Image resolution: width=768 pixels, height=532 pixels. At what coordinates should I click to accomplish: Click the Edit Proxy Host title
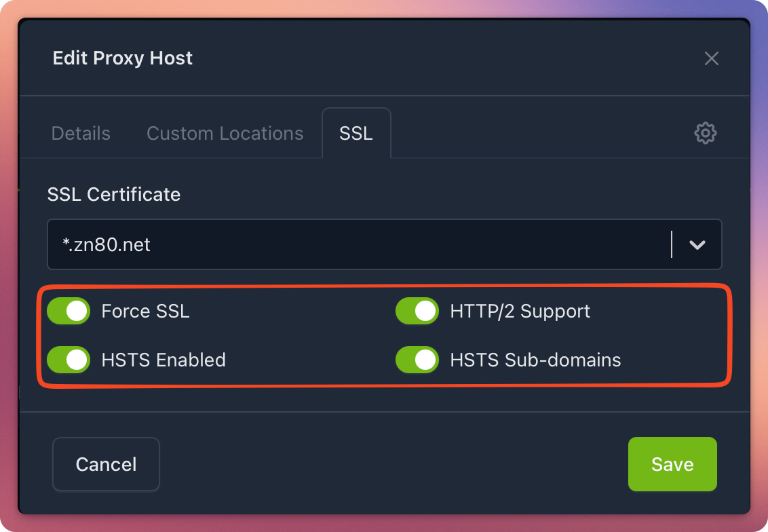pos(123,58)
